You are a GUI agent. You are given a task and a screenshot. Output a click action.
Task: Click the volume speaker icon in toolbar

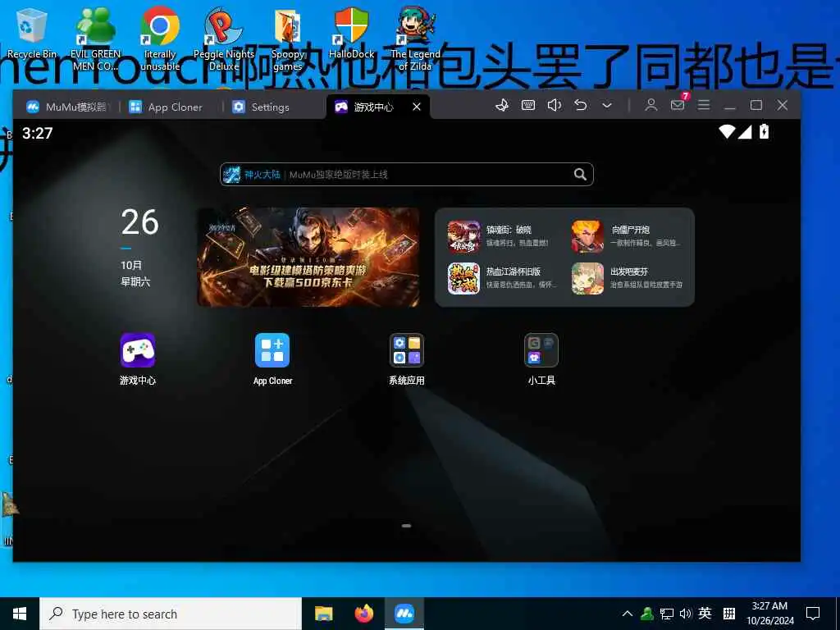[555, 105]
